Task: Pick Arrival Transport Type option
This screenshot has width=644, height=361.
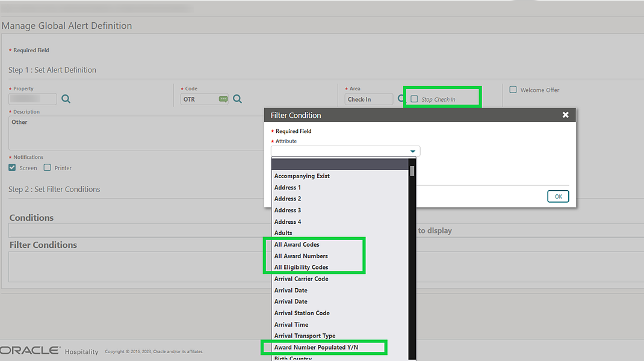Action: tap(340, 336)
